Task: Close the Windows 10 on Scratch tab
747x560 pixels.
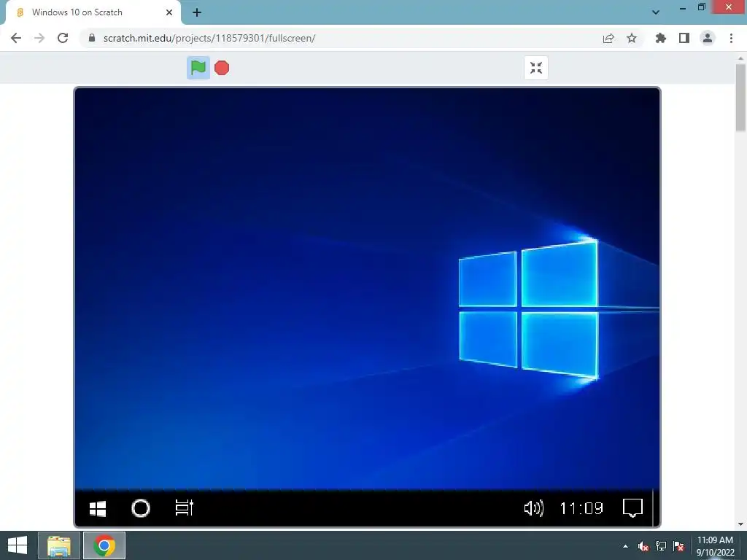Action: point(169,12)
